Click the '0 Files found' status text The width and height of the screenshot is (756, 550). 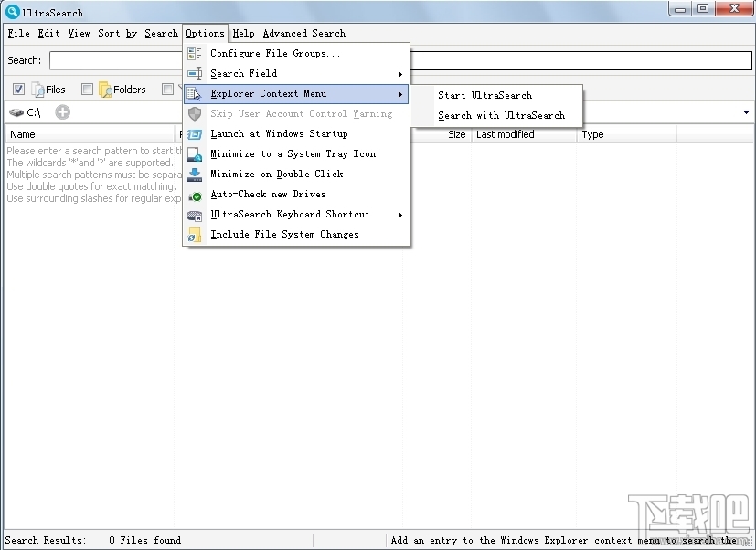coord(145,540)
